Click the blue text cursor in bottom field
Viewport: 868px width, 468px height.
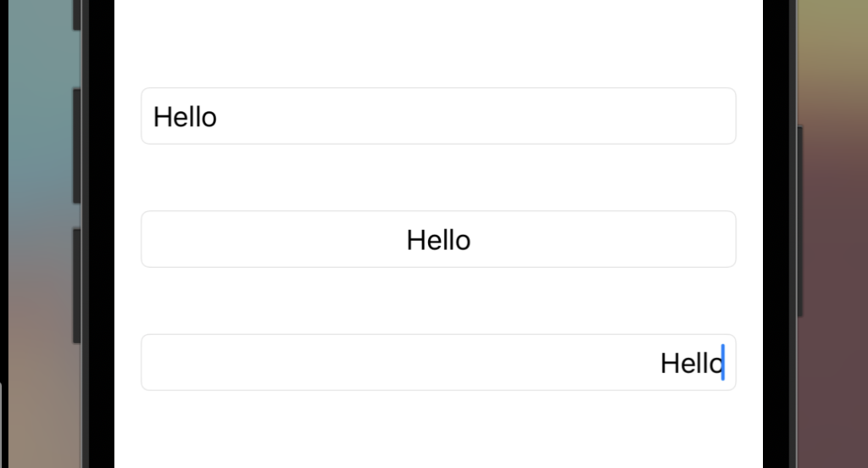coord(723,362)
